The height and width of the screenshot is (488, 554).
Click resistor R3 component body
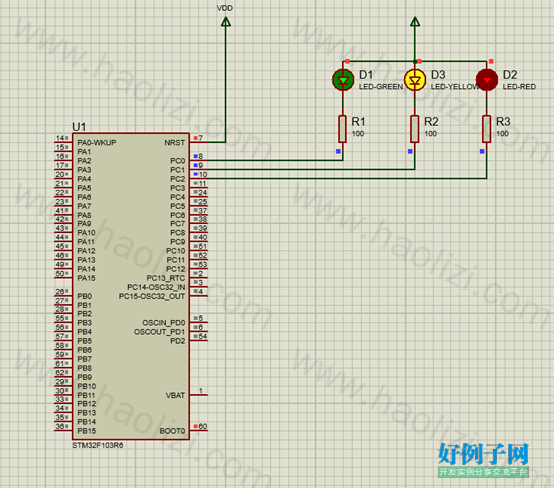487,129
